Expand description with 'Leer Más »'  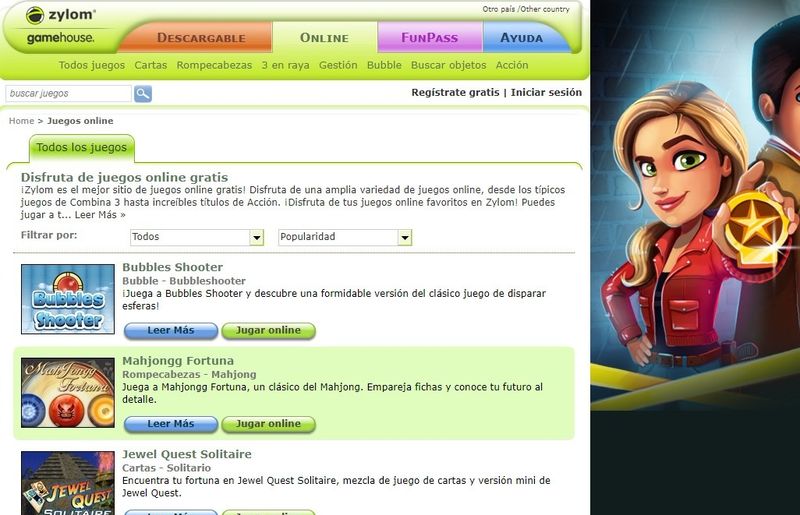coord(100,215)
